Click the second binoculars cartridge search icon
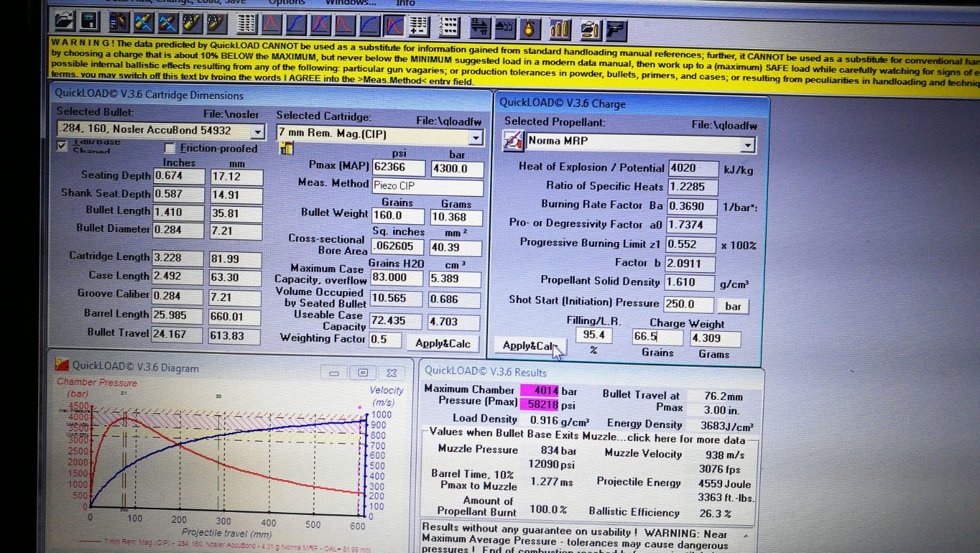This screenshot has width=980, height=553. click(x=216, y=23)
